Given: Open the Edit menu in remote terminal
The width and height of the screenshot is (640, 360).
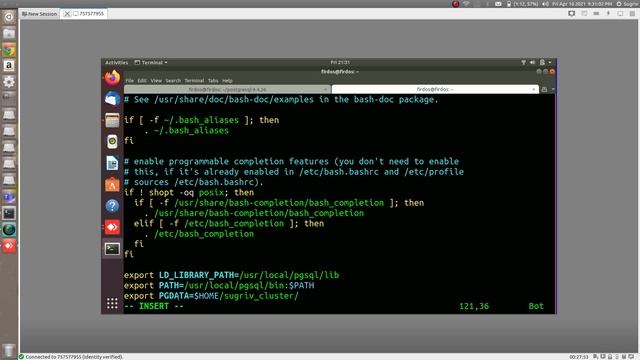Looking at the screenshot, I should click(142, 81).
